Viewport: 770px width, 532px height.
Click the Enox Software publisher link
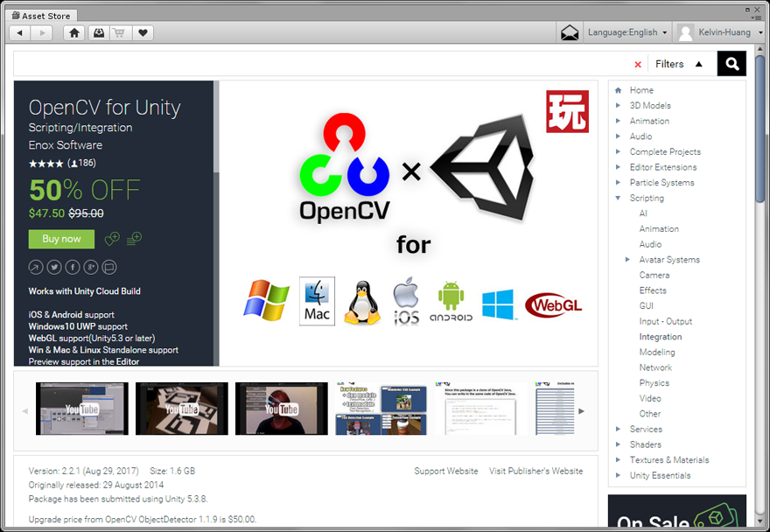click(66, 145)
